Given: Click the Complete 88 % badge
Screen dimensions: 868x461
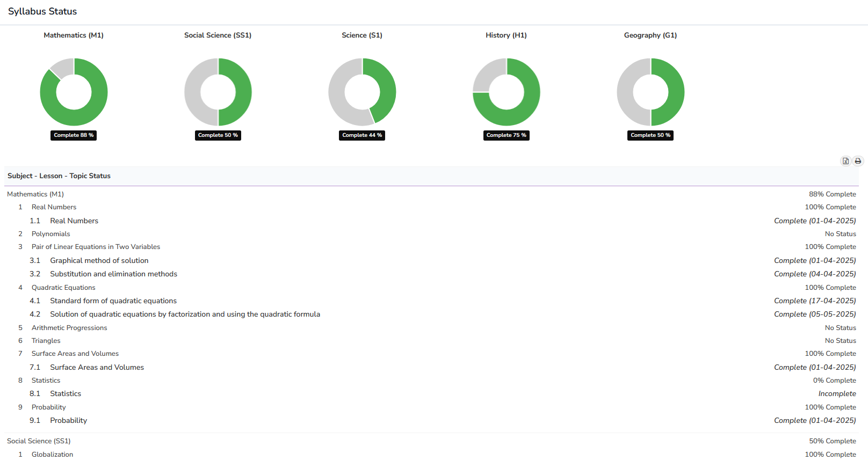Looking at the screenshot, I should (74, 135).
